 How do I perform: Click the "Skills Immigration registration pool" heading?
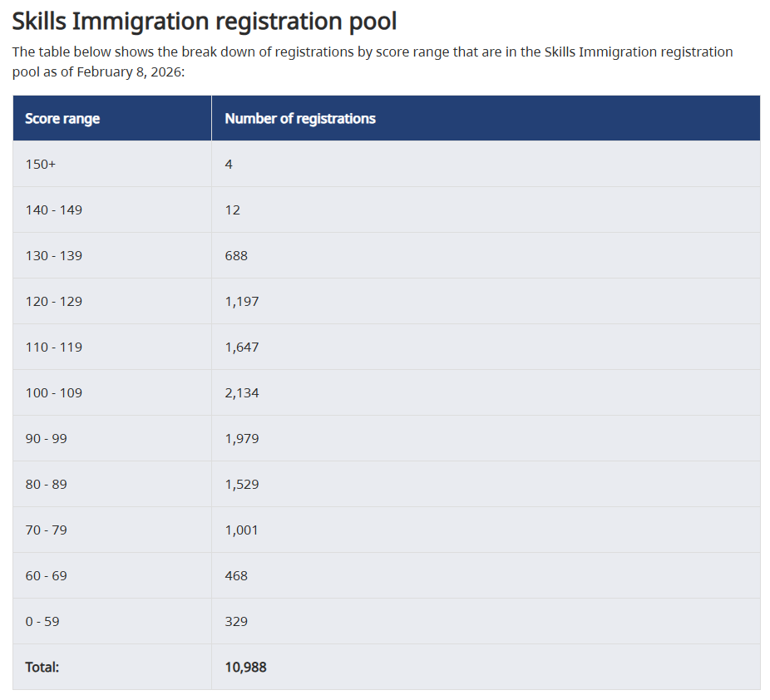tap(204, 21)
